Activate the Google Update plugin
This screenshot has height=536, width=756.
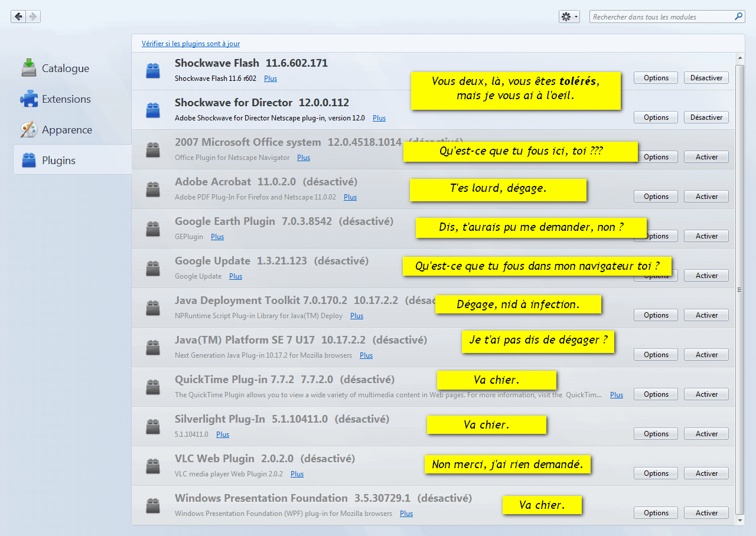tap(706, 276)
